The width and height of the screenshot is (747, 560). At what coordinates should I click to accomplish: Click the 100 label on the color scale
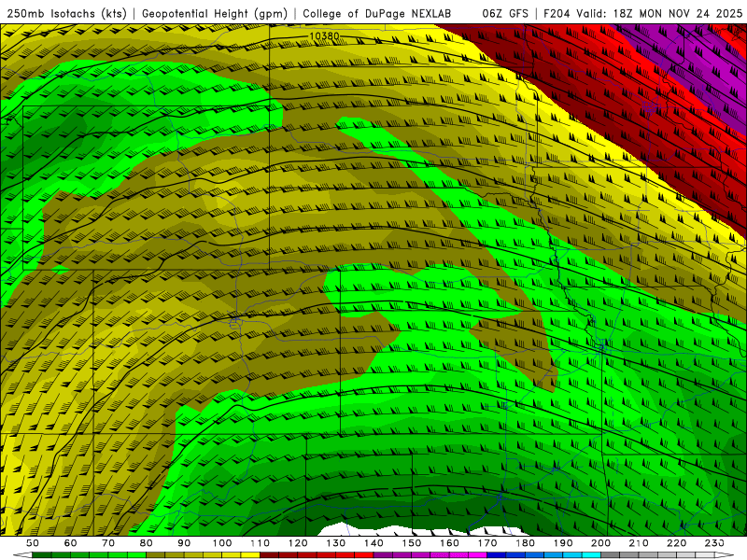222,543
